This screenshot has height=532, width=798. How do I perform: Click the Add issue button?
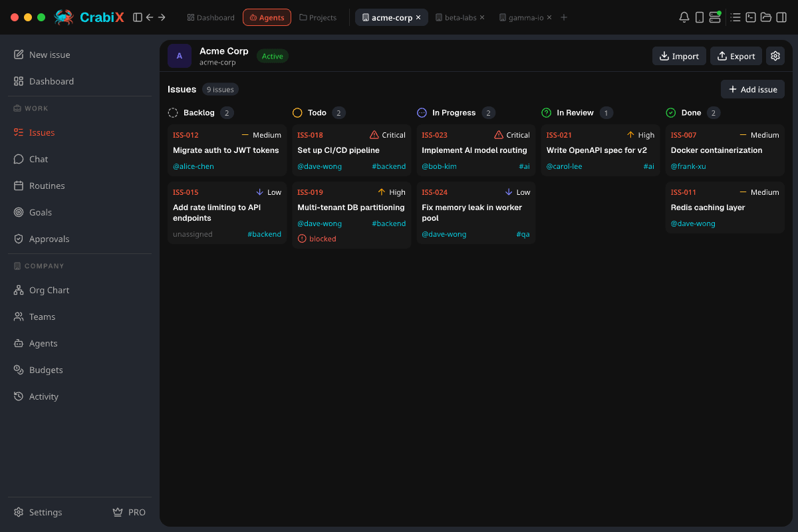(753, 89)
